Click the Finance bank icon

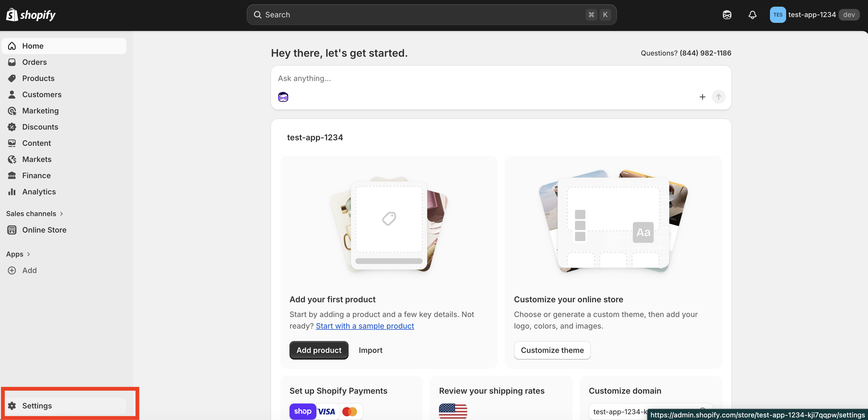click(x=12, y=175)
